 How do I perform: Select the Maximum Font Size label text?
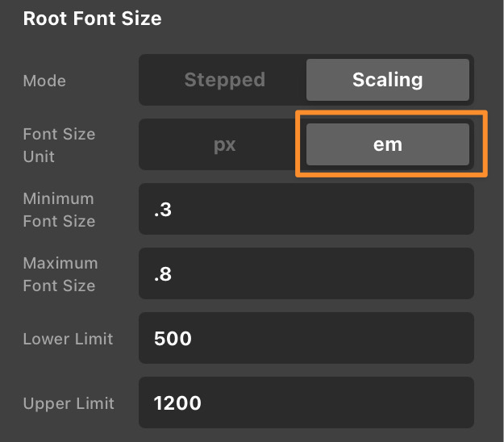coord(60,274)
